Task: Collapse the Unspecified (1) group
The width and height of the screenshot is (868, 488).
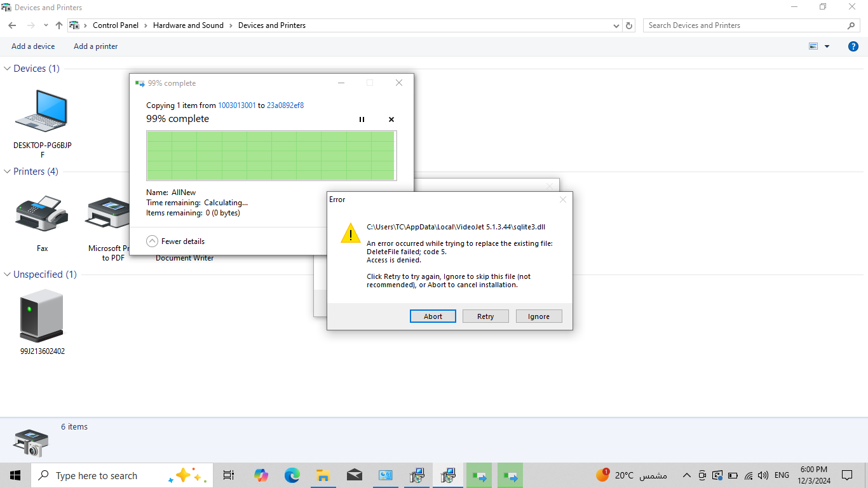Action: (8, 274)
